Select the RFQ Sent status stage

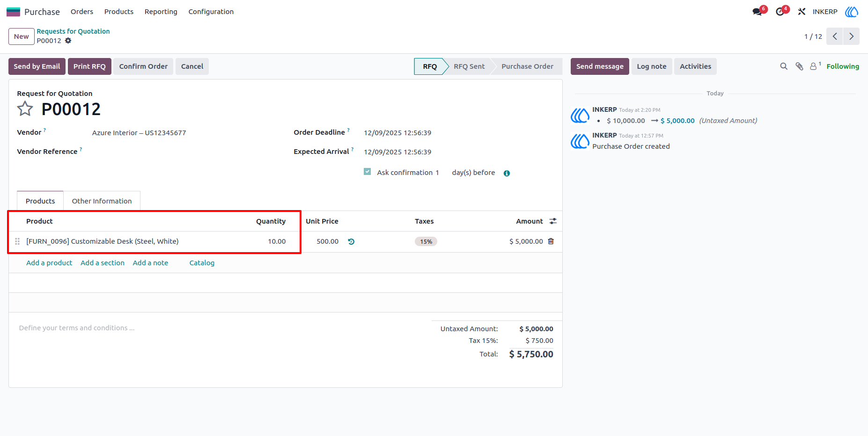(x=469, y=66)
